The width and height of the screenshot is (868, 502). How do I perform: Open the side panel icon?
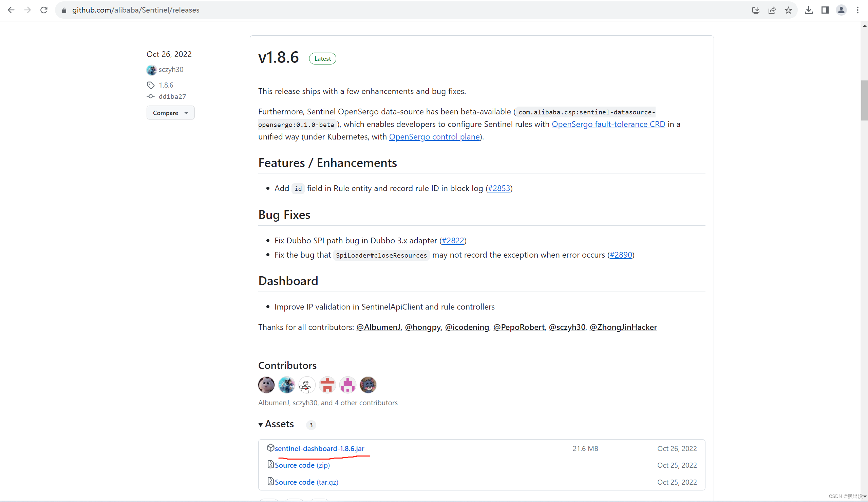pyautogui.click(x=825, y=10)
